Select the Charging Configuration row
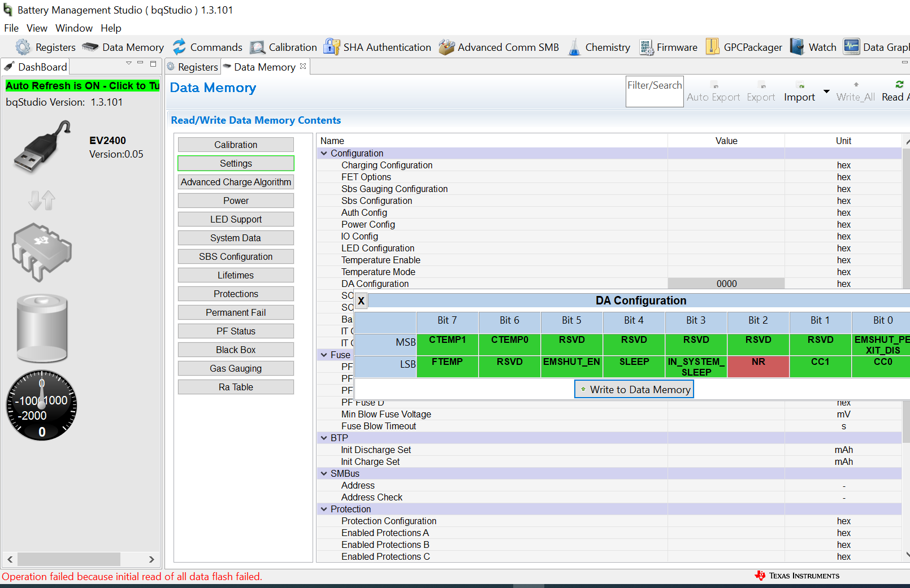Screen dimensions: 910x588 pyautogui.click(x=609, y=165)
